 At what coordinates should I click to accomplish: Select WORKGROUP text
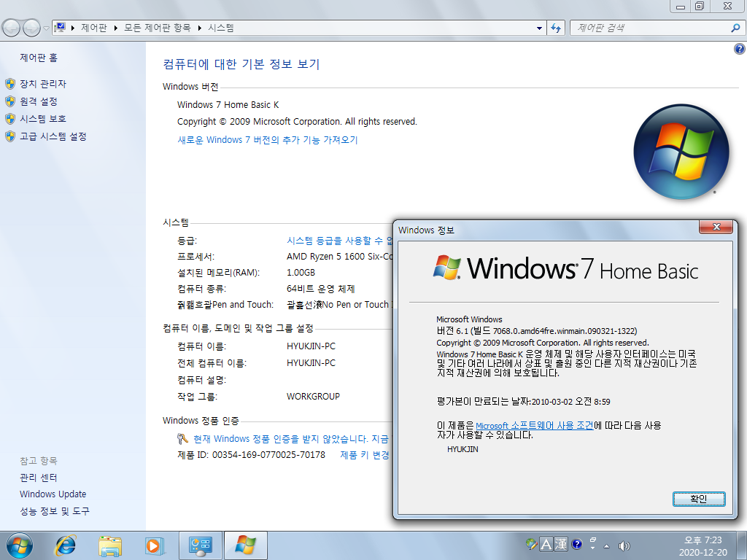coord(313,396)
